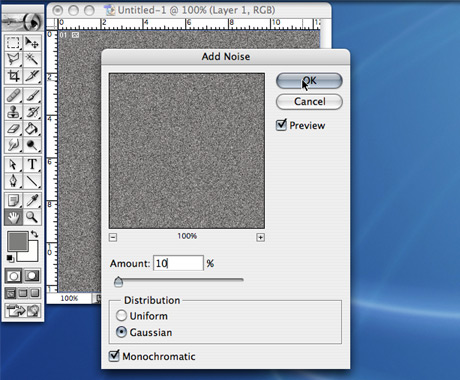Click the Untitled-1 window title

196,10
